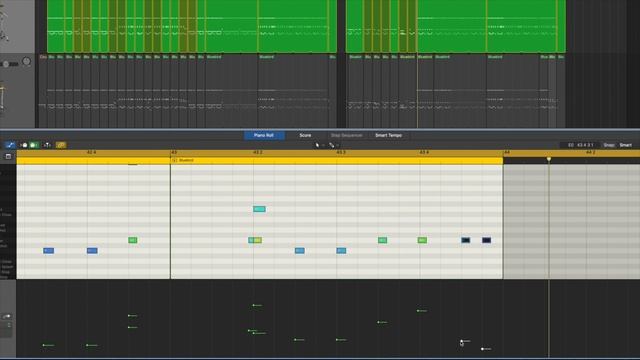
Task: Click ruler position 43 4
Action: coord(424,152)
